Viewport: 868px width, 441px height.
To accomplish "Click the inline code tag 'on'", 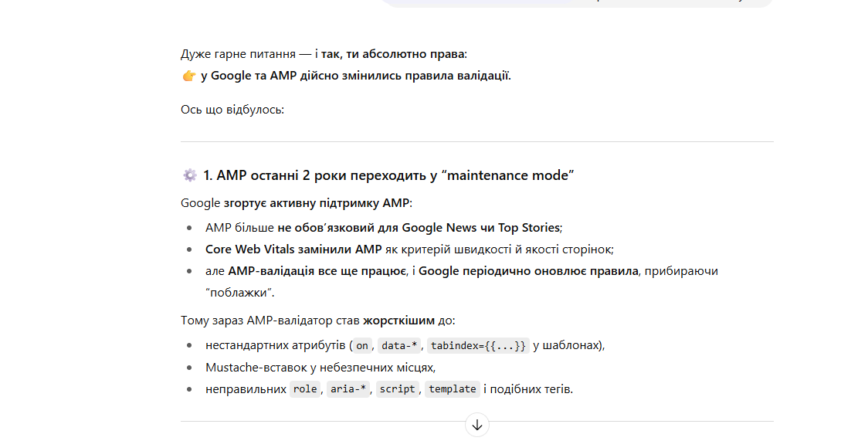I will point(362,346).
